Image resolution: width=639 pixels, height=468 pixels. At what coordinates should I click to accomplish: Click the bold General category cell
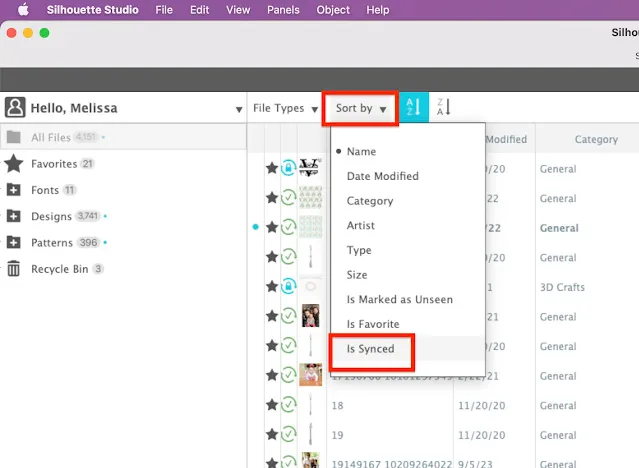tap(559, 228)
